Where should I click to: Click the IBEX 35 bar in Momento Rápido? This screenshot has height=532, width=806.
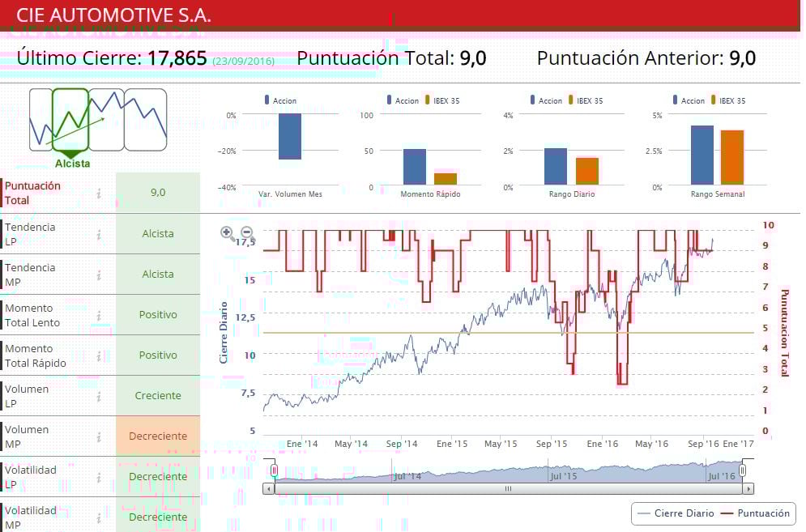pyautogui.click(x=446, y=179)
